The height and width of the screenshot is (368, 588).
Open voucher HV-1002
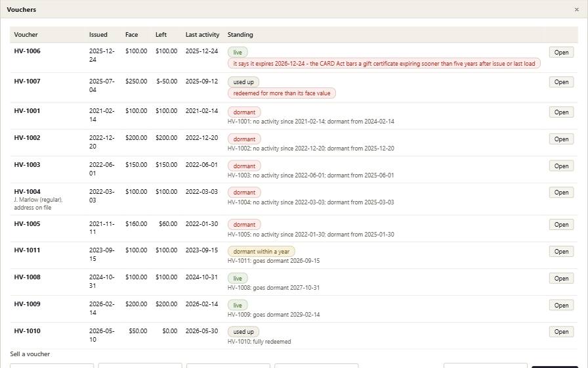561,139
